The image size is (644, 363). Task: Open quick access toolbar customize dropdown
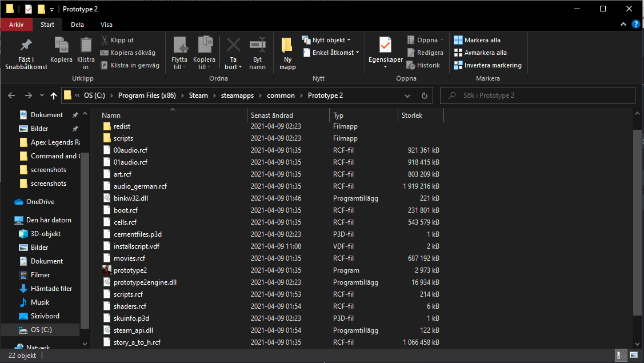point(51,9)
